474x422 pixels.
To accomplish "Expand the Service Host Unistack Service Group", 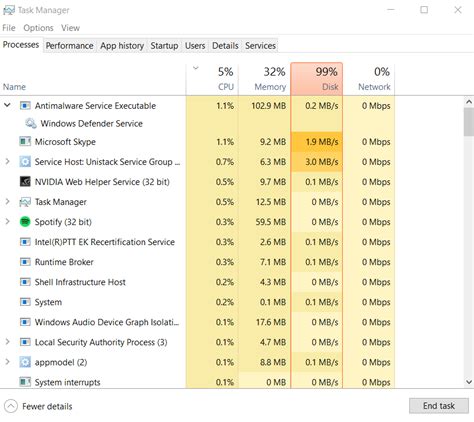I will click(x=7, y=162).
